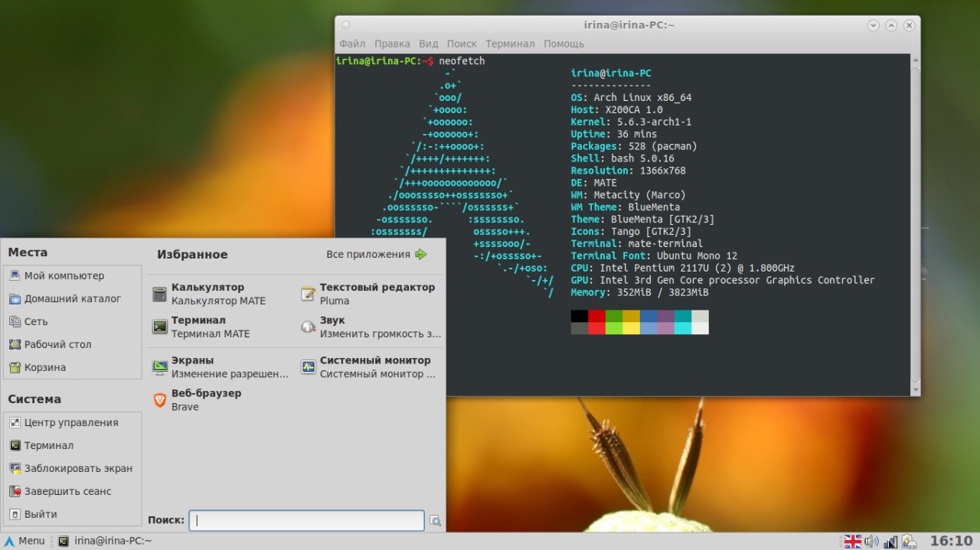This screenshot has height=550, width=980.
Task: Click the 'Uptime: 36 mins' line
Action: coord(613,135)
